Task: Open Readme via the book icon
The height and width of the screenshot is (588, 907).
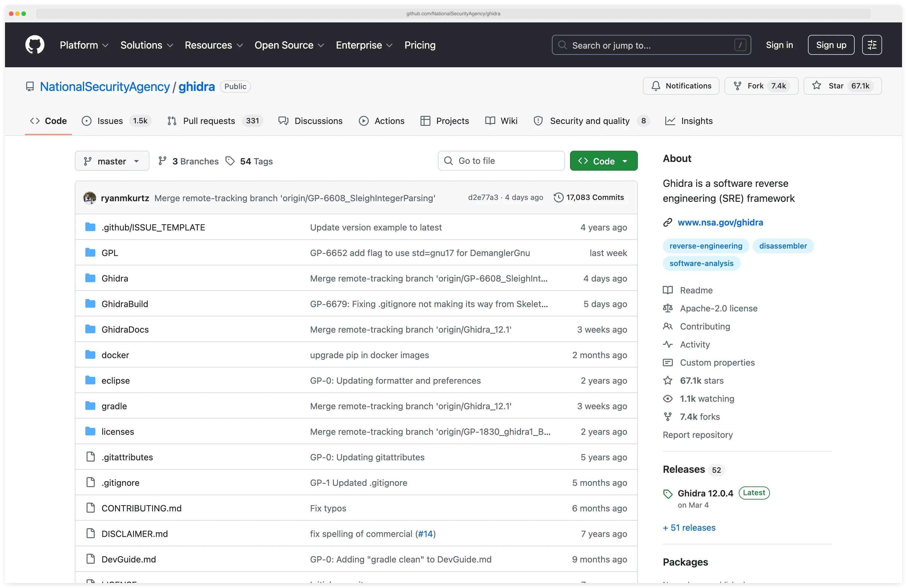Action: point(668,290)
